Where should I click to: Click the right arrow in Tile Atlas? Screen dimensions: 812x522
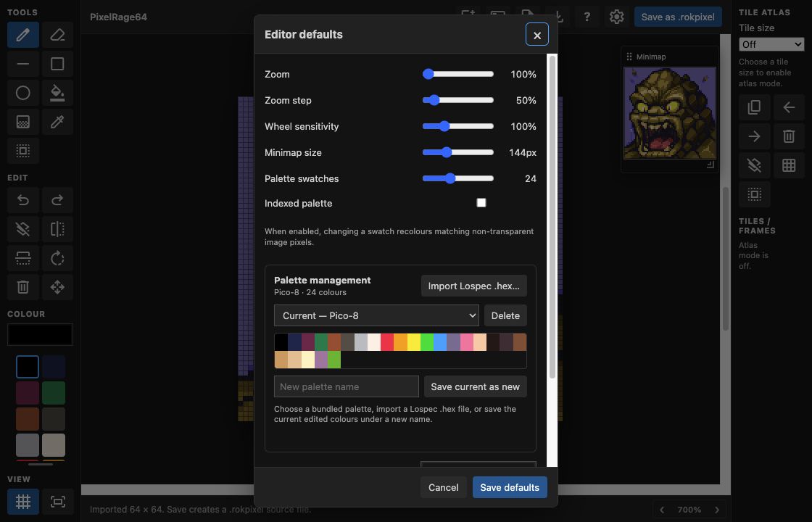pos(754,136)
